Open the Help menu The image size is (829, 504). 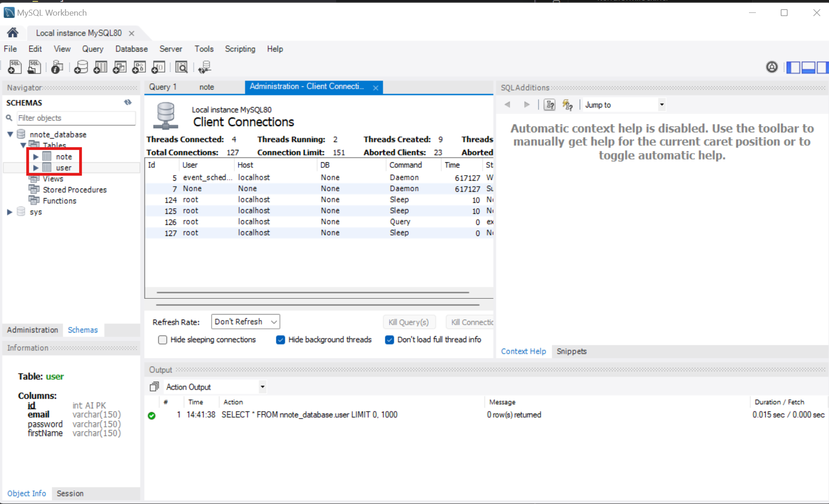(275, 49)
